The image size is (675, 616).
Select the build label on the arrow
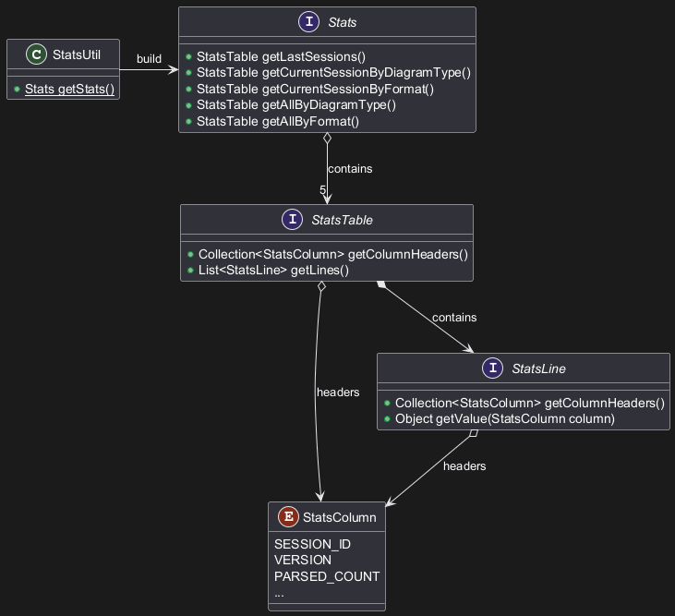tap(149, 59)
